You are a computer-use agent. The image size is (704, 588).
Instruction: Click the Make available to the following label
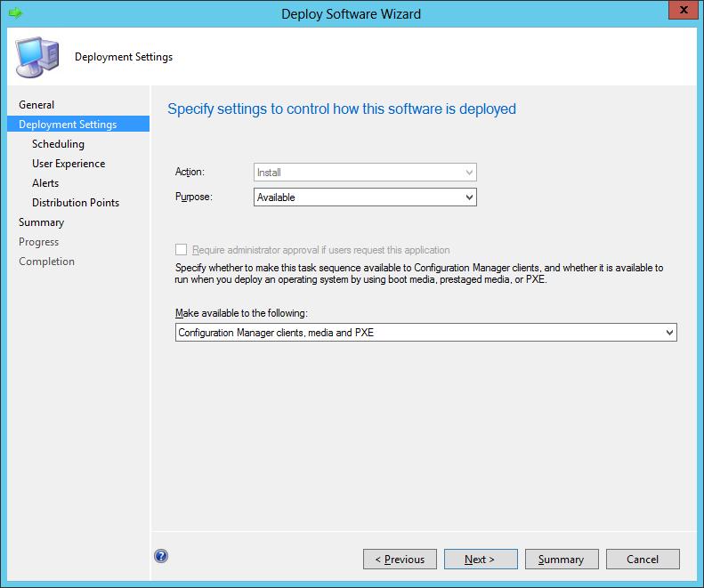241,313
